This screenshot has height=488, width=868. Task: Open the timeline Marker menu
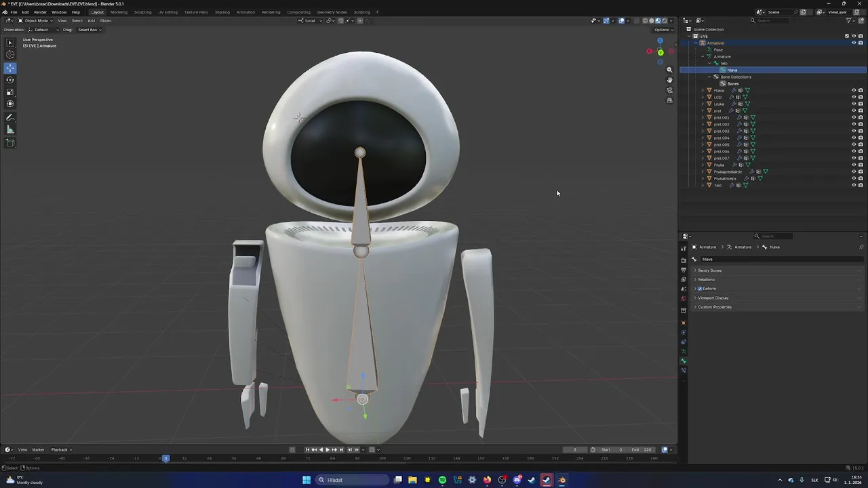pyautogui.click(x=38, y=449)
